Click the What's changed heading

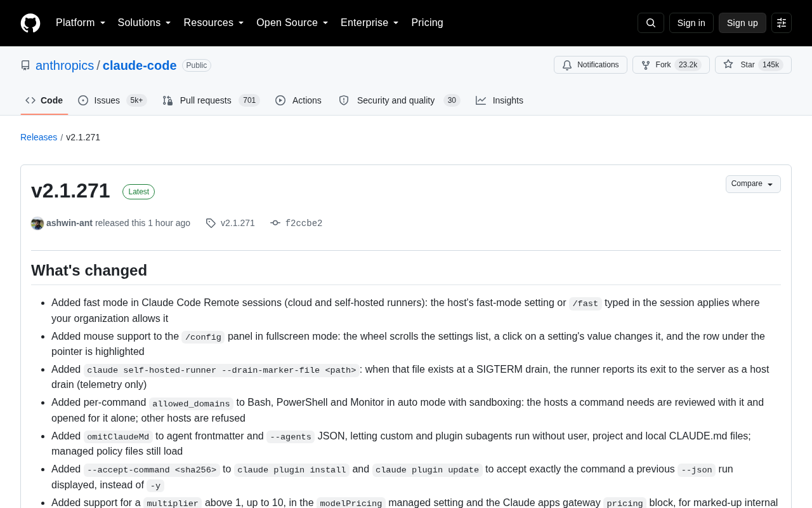[89, 271]
